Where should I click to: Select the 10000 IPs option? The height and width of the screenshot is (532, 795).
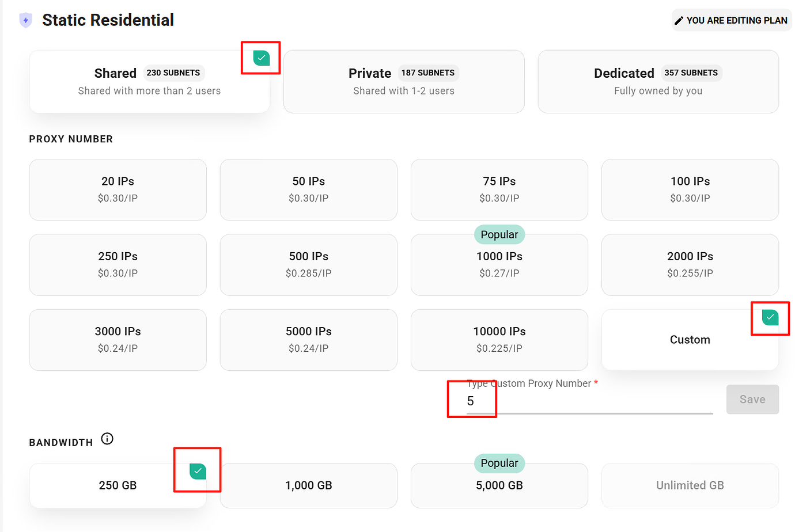point(499,340)
